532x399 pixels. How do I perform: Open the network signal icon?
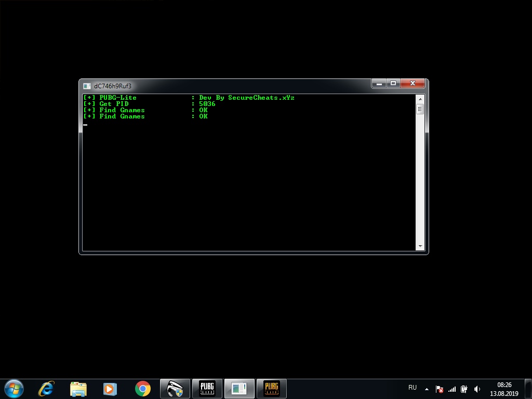tap(452, 389)
